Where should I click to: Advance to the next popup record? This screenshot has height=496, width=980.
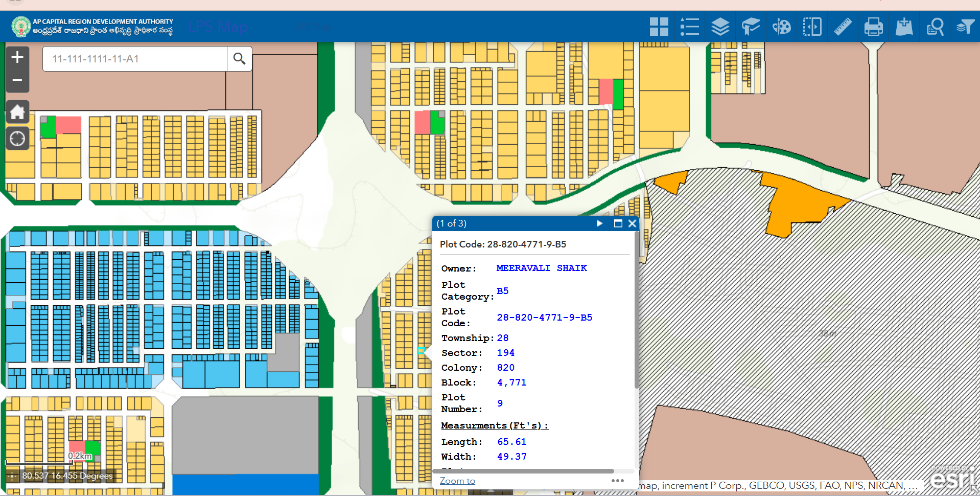[599, 223]
